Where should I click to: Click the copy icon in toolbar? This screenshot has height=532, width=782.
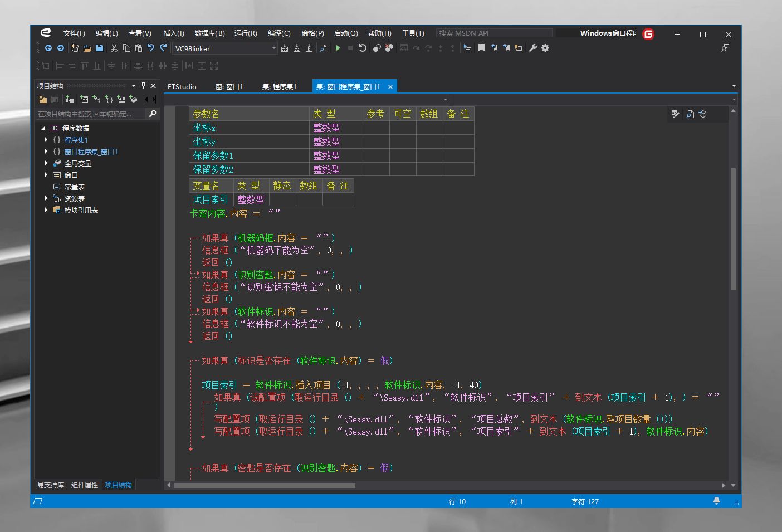point(126,48)
